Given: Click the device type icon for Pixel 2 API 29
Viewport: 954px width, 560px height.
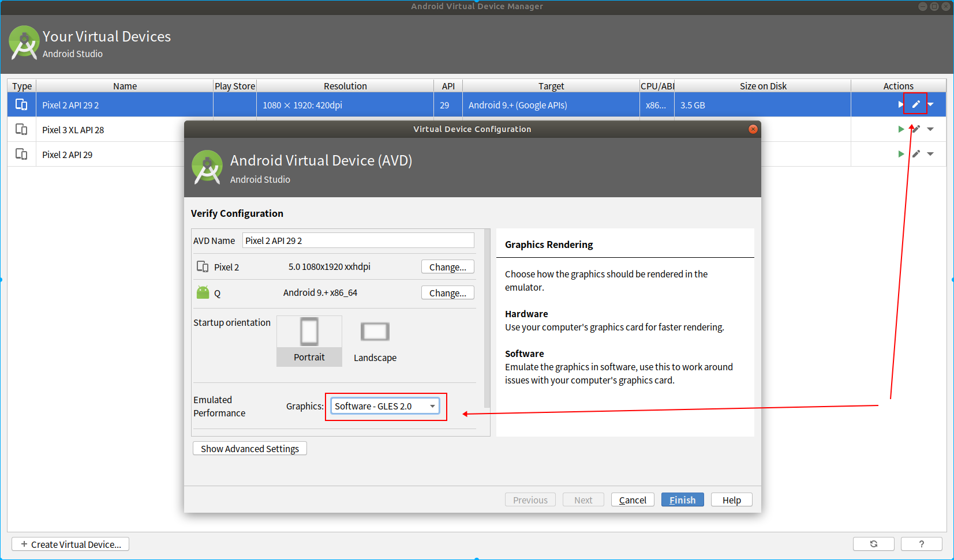Looking at the screenshot, I should pyautogui.click(x=21, y=154).
